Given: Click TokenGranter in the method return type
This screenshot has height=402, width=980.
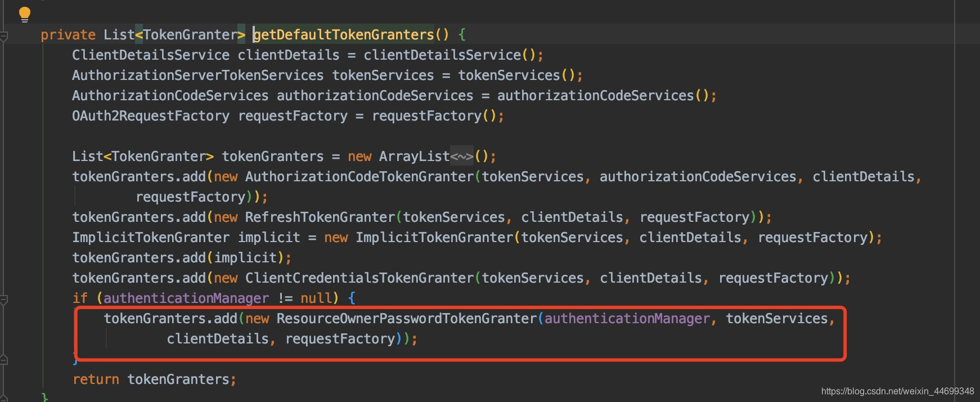Looking at the screenshot, I should coord(190,35).
